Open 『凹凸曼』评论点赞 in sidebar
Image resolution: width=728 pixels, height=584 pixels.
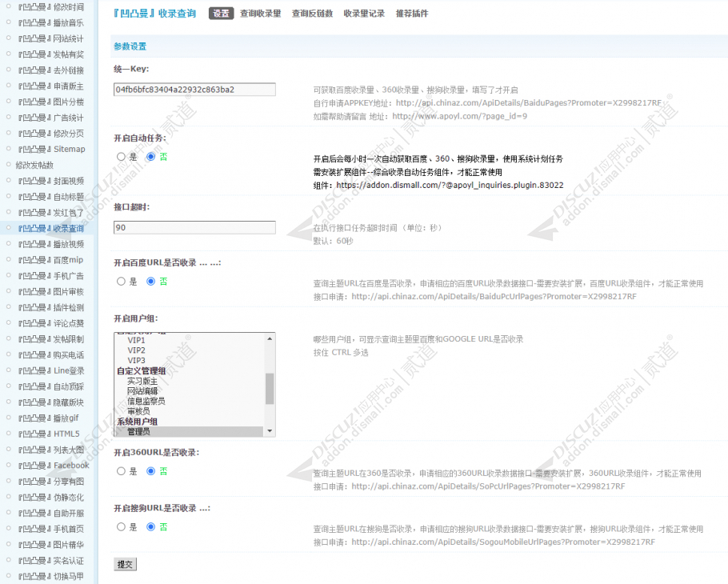tap(51, 323)
